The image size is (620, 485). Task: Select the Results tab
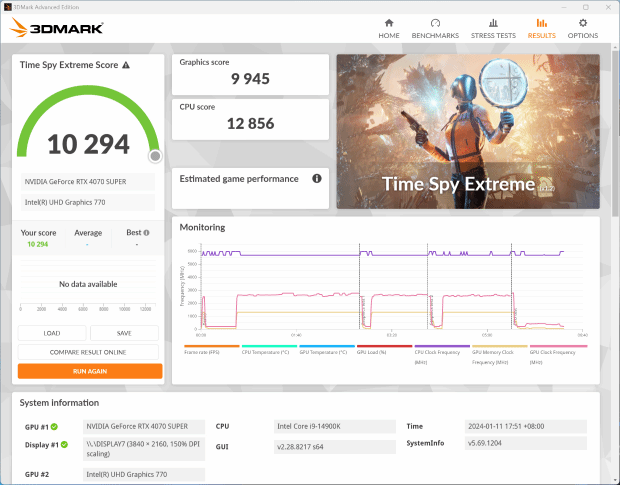(541, 29)
